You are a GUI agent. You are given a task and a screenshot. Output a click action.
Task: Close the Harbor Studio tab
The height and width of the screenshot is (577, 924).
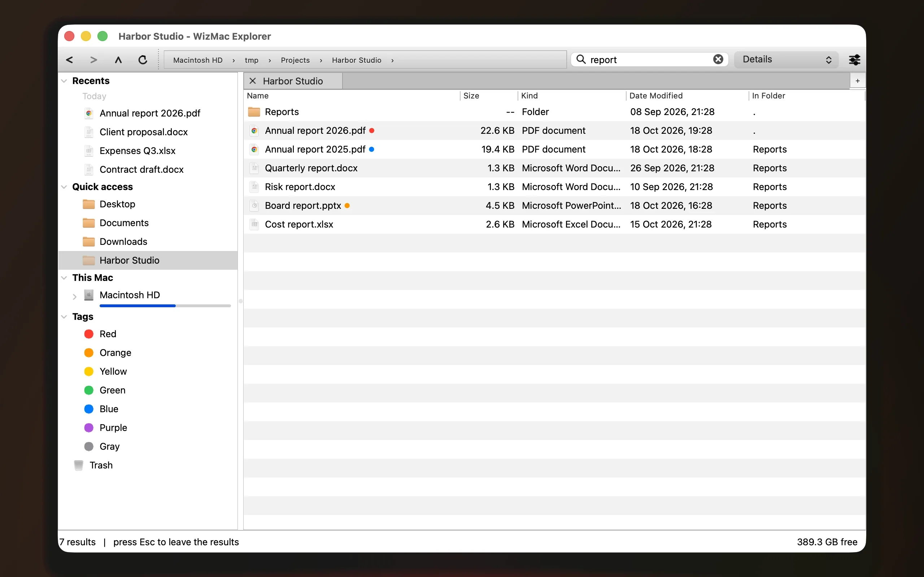(252, 81)
